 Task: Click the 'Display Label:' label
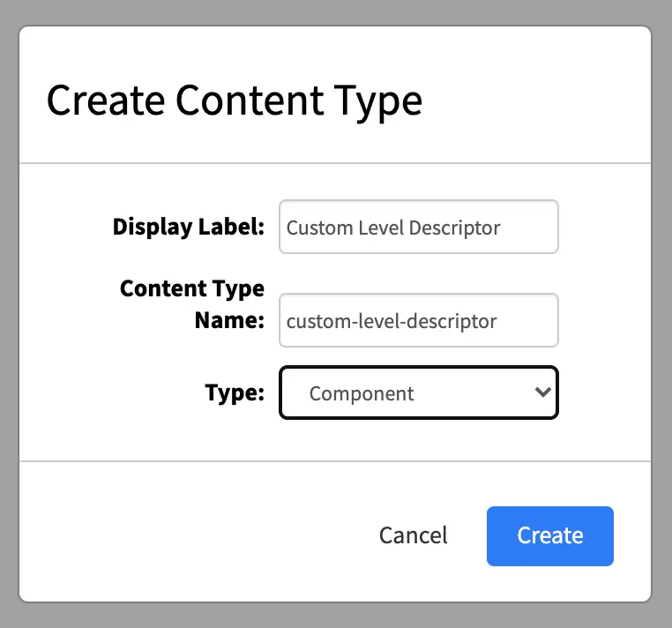(x=189, y=227)
